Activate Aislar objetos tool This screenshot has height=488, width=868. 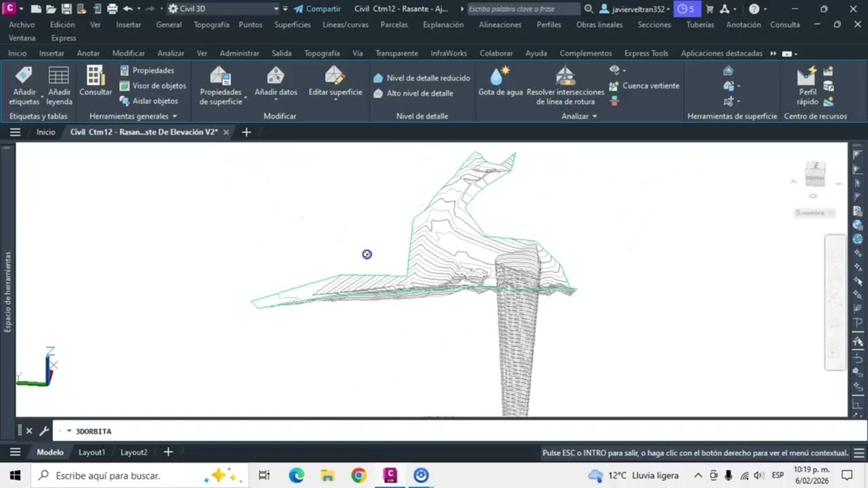(149, 101)
